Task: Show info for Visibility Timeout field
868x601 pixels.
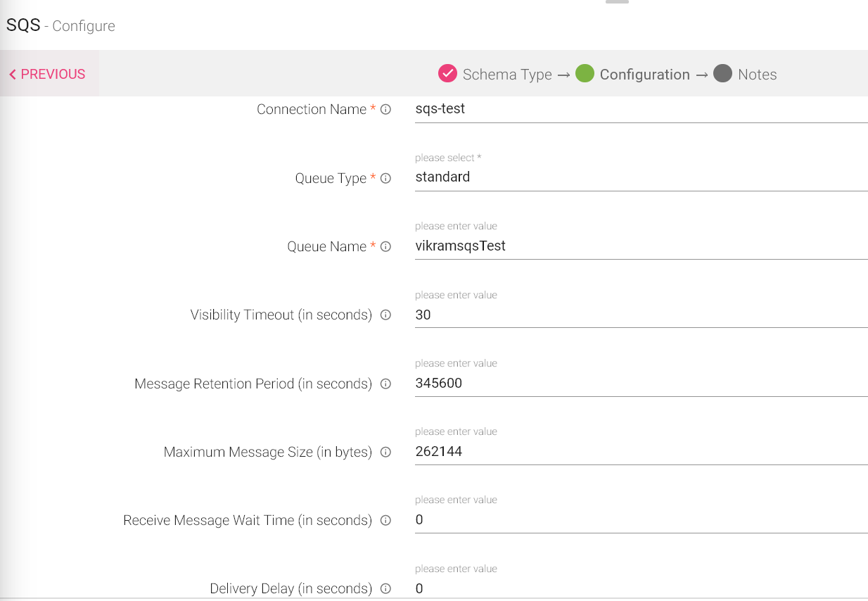Action: (385, 315)
